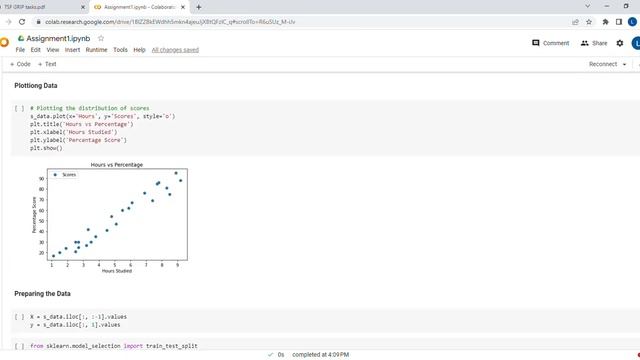
Task: Click the completed at 4:09 PM status
Action: point(320,355)
